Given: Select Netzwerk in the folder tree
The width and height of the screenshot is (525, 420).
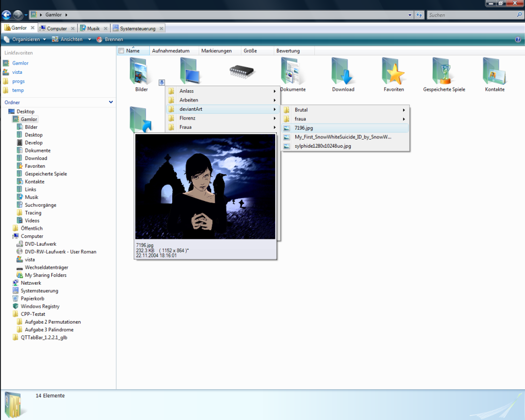Looking at the screenshot, I should 31,283.
